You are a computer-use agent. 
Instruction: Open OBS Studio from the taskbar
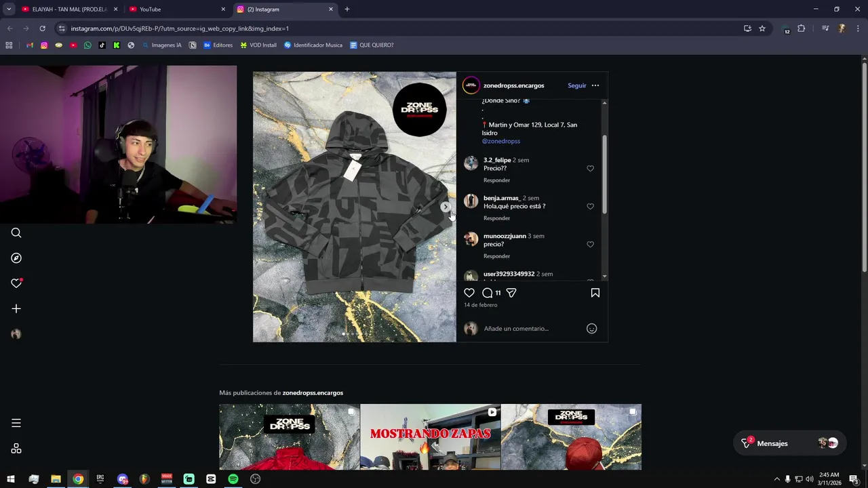point(256,479)
